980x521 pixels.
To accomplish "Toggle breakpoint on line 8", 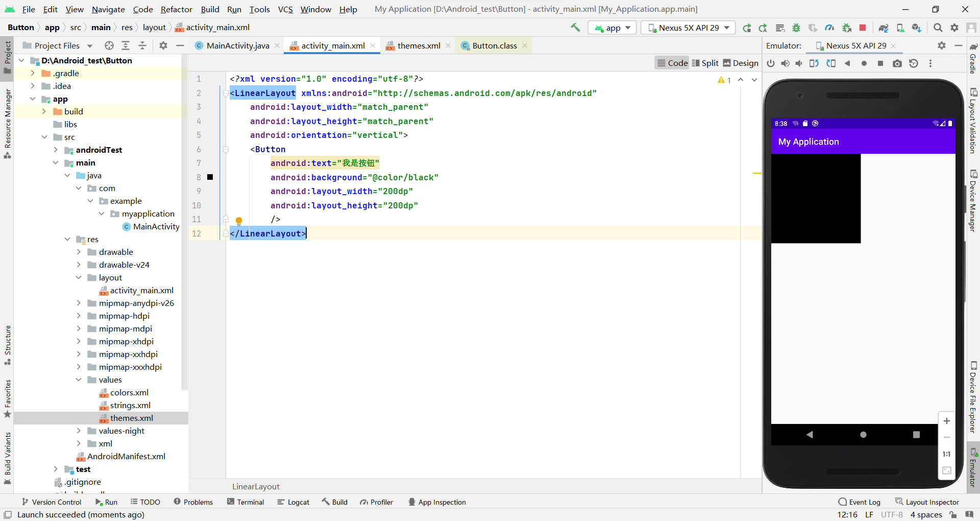I will coord(210,177).
